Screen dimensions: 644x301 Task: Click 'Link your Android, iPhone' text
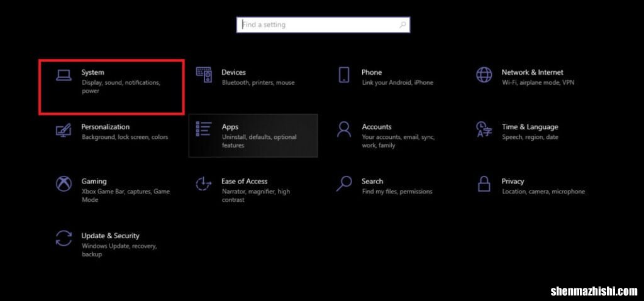click(x=397, y=82)
